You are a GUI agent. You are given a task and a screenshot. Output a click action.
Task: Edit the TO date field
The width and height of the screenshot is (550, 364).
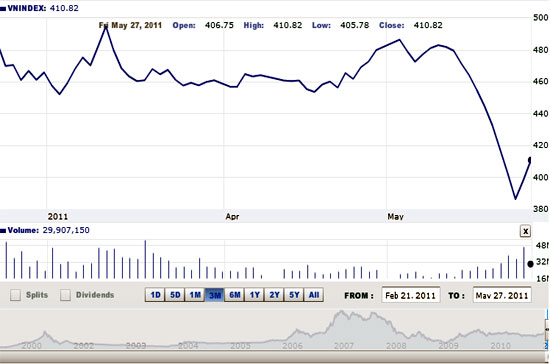[502, 295]
